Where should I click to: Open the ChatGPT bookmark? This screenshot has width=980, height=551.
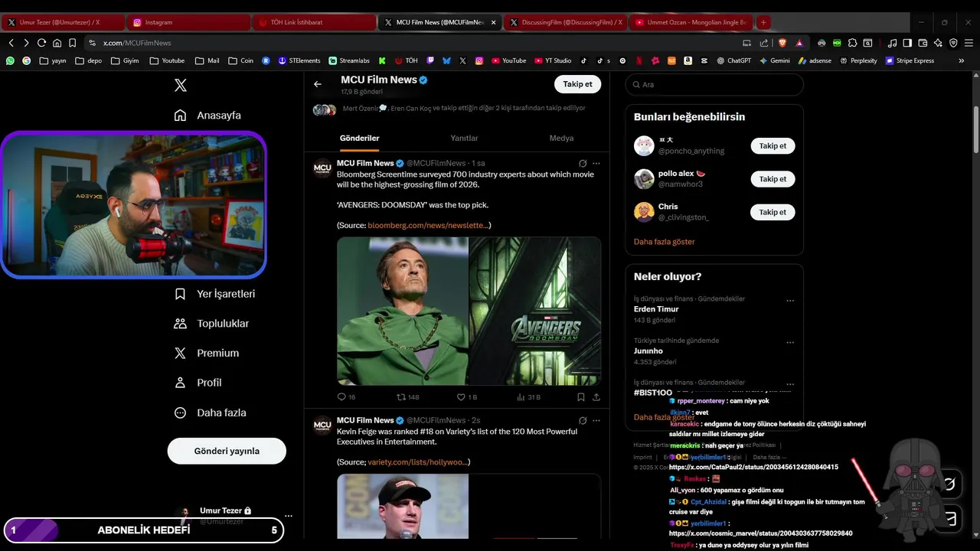coord(733,60)
